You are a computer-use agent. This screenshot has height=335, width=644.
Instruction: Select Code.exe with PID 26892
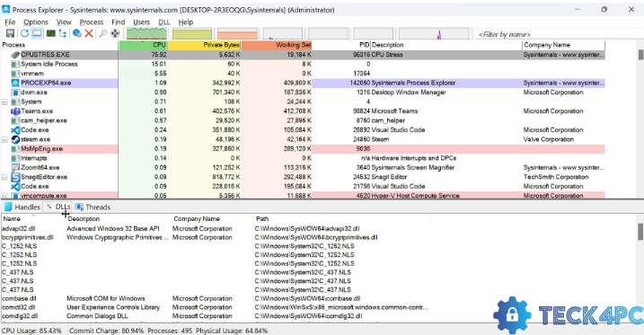tap(303, 130)
